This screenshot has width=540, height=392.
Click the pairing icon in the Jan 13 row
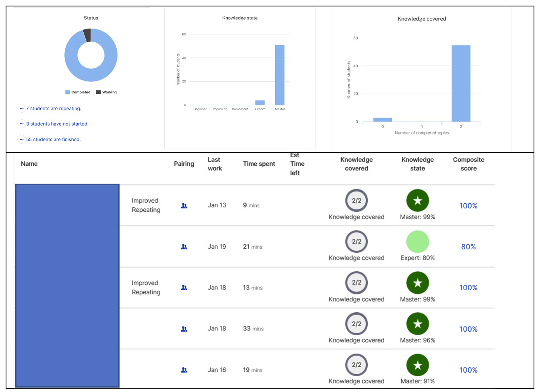184,206
